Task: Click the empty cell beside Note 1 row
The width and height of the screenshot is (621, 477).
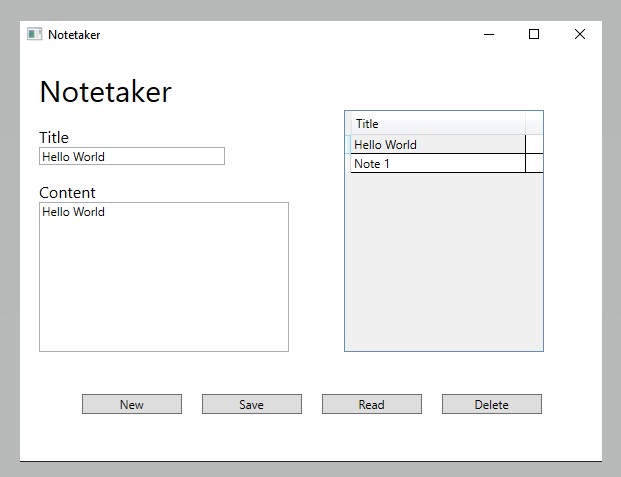Action: pyautogui.click(x=534, y=164)
